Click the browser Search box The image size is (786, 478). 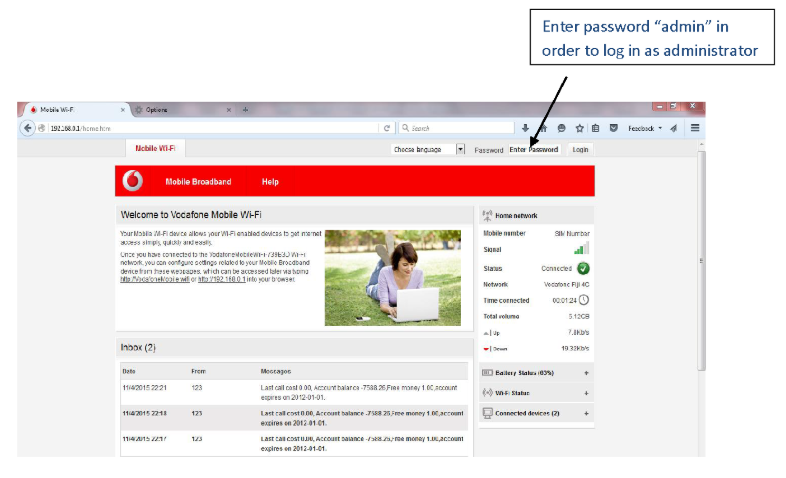pyautogui.click(x=456, y=128)
